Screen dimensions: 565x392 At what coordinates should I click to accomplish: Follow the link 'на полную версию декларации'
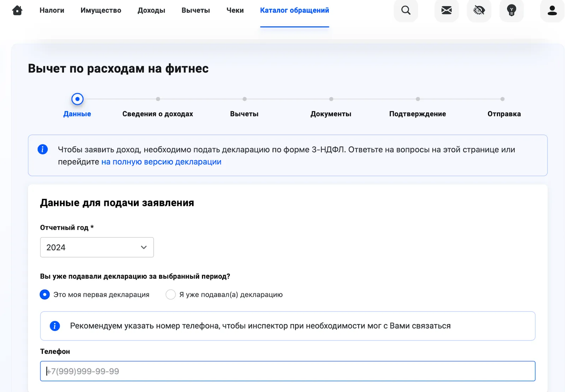[161, 162]
